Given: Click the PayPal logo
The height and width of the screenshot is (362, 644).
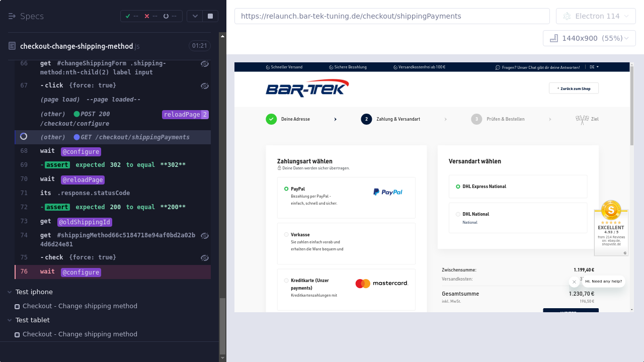Looking at the screenshot, I should [387, 192].
